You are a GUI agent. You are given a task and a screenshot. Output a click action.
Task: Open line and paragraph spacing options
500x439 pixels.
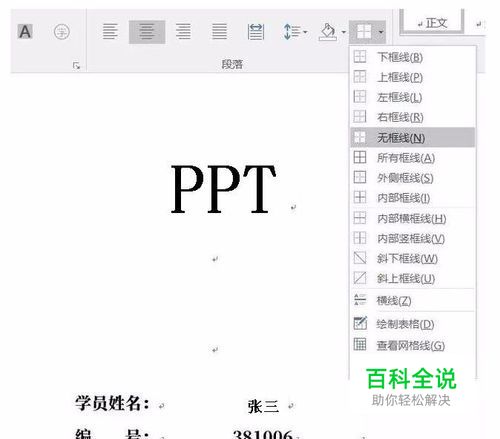(295, 32)
